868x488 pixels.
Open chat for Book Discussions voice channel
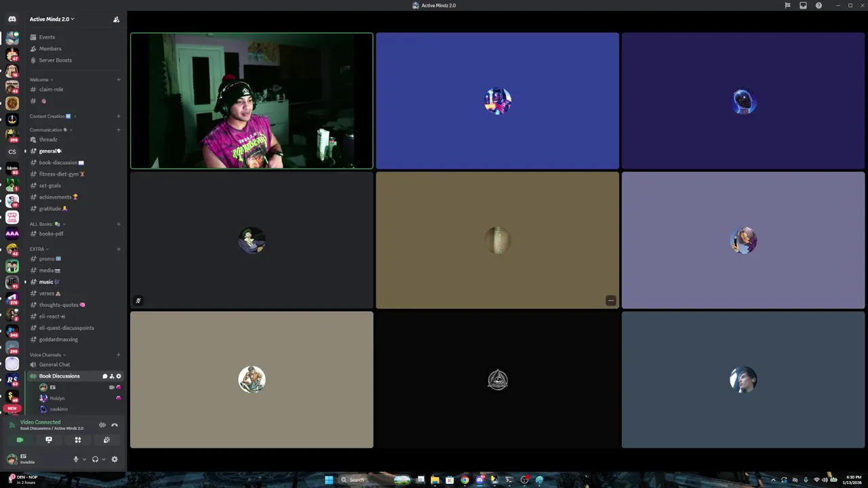coord(105,376)
